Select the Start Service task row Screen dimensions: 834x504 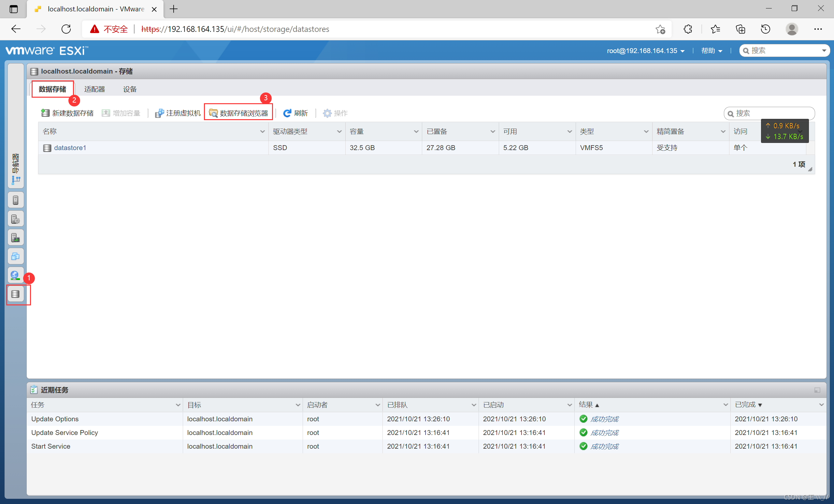pos(426,446)
